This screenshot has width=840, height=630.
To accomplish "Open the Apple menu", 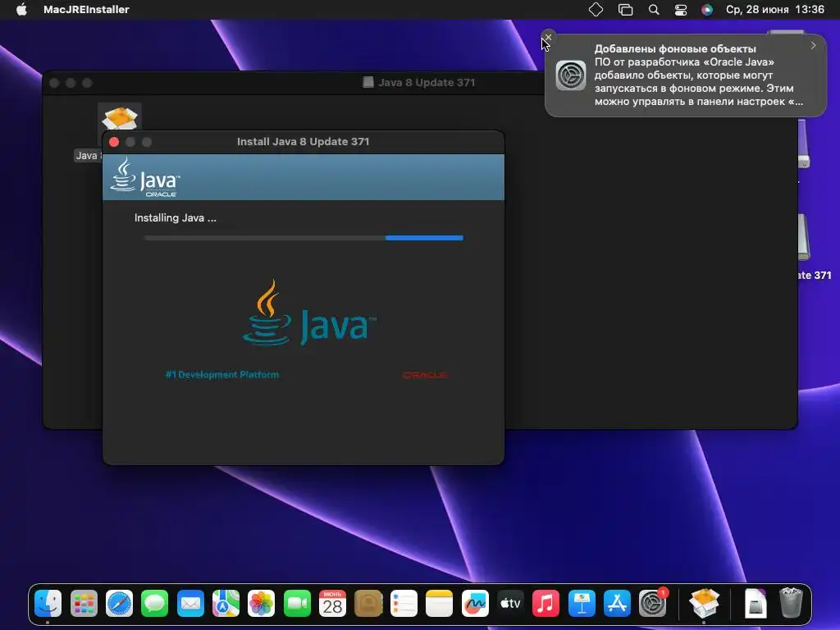I will [x=21, y=9].
